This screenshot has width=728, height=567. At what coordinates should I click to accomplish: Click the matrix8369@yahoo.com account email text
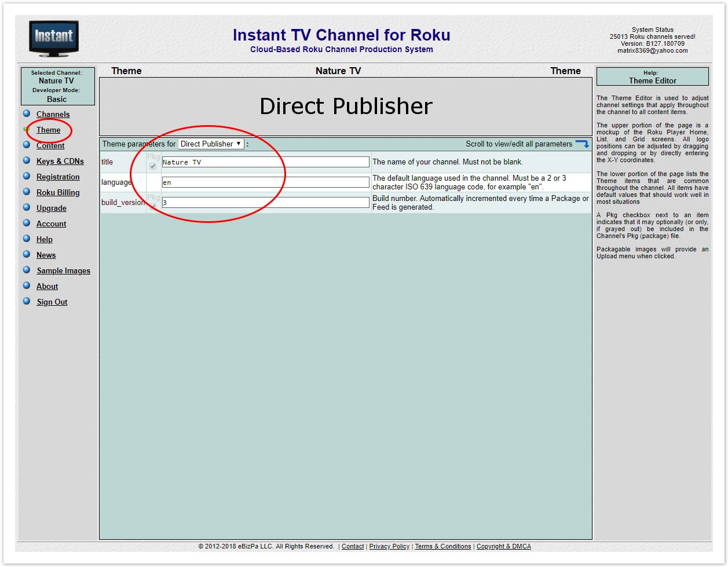pos(653,50)
